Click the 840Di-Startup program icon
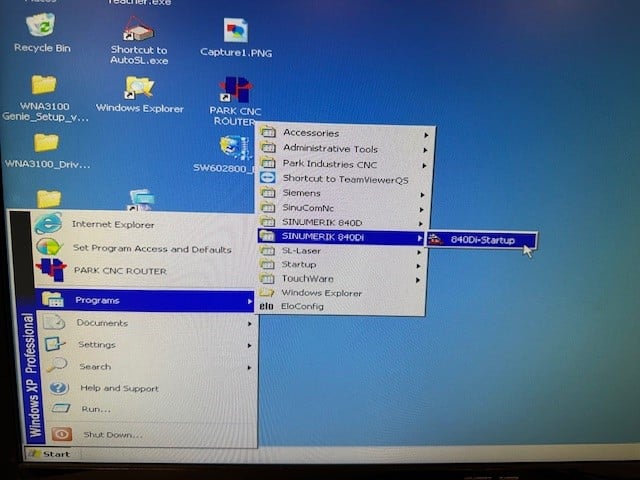640x480 pixels. pyautogui.click(x=436, y=240)
